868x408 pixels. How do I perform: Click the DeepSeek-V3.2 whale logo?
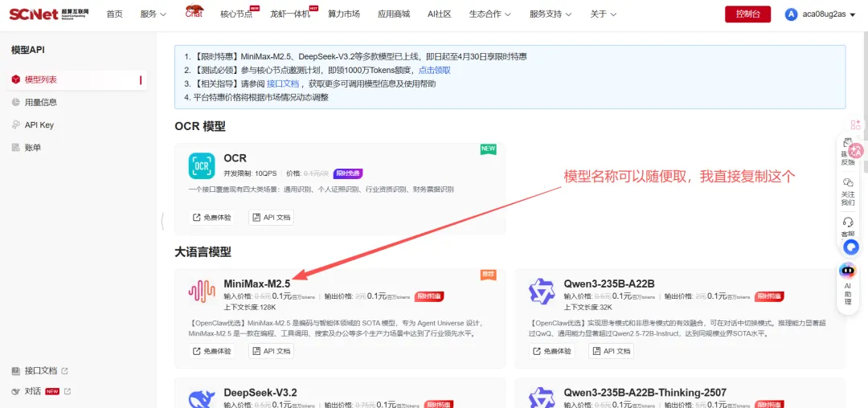point(202,399)
